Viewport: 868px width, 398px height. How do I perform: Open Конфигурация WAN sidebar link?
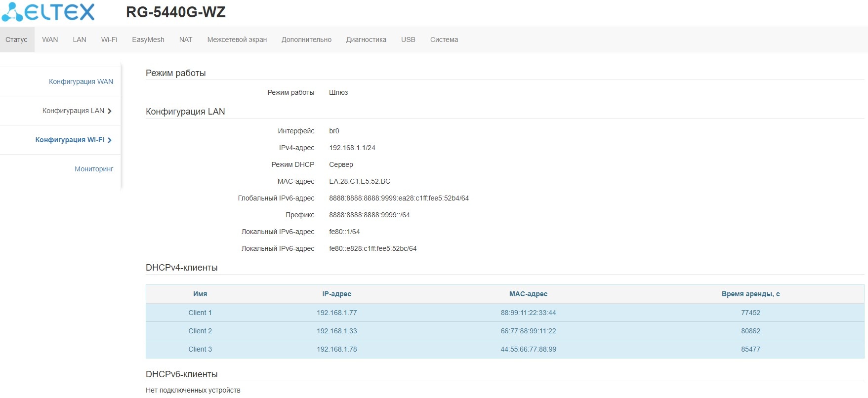(81, 81)
